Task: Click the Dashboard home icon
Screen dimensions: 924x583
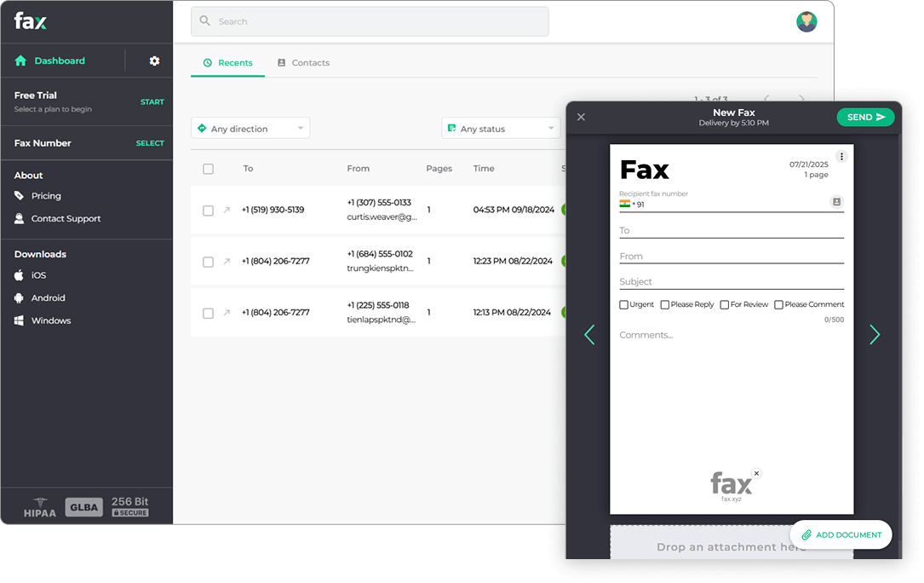Action: tap(20, 61)
